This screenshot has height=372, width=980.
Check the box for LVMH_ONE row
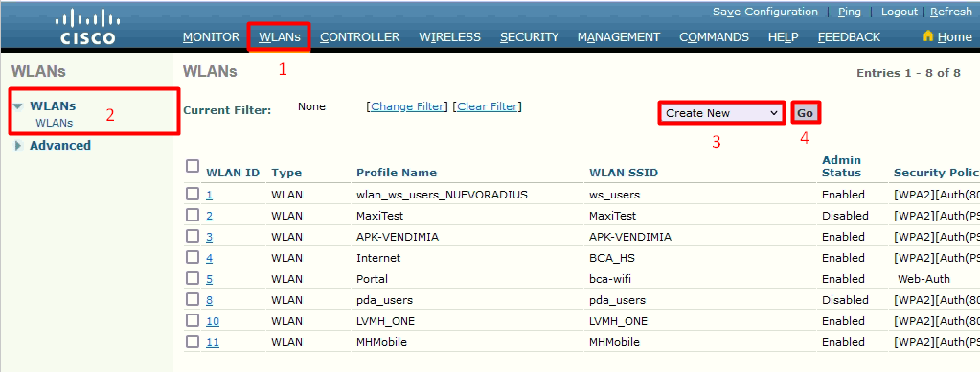tap(193, 321)
